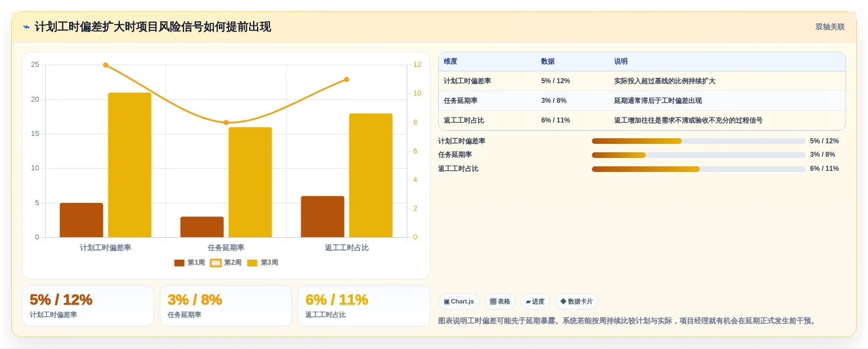Click the 数据 column header
The width and height of the screenshot is (868, 349).
[x=548, y=61]
